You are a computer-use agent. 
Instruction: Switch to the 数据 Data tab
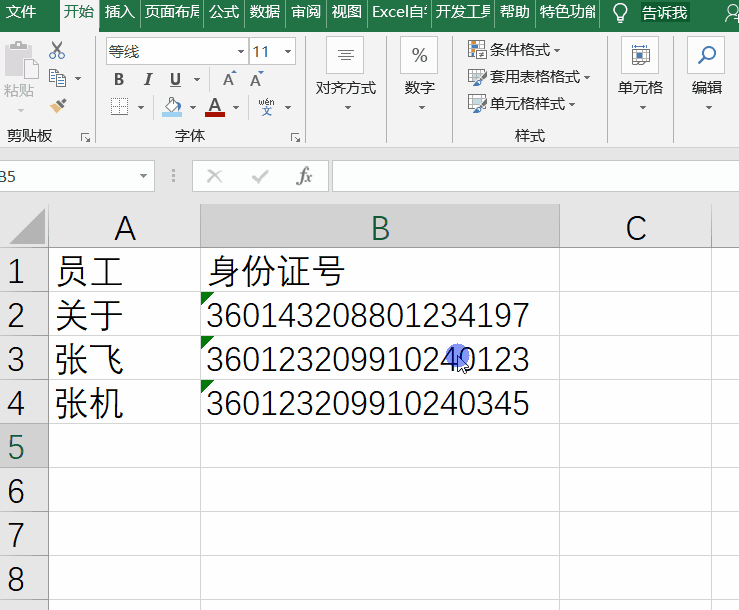264,11
